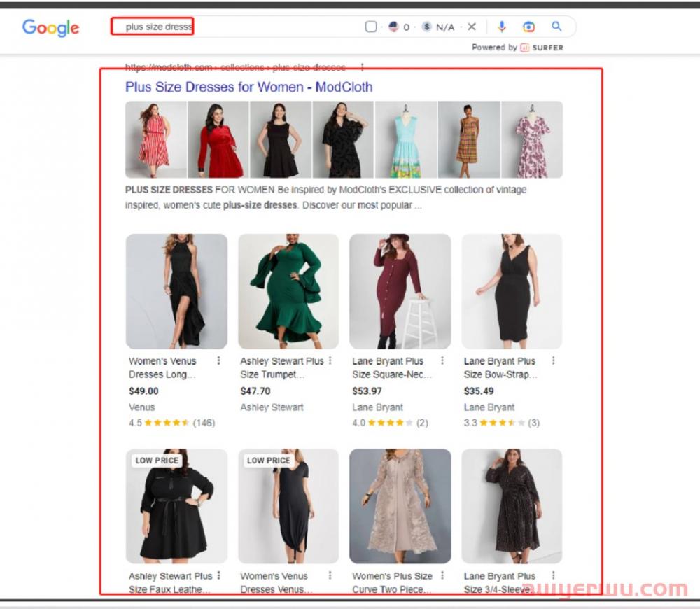Open more options for Lane Bryant 3/4-Sleeve

pyautogui.click(x=553, y=575)
